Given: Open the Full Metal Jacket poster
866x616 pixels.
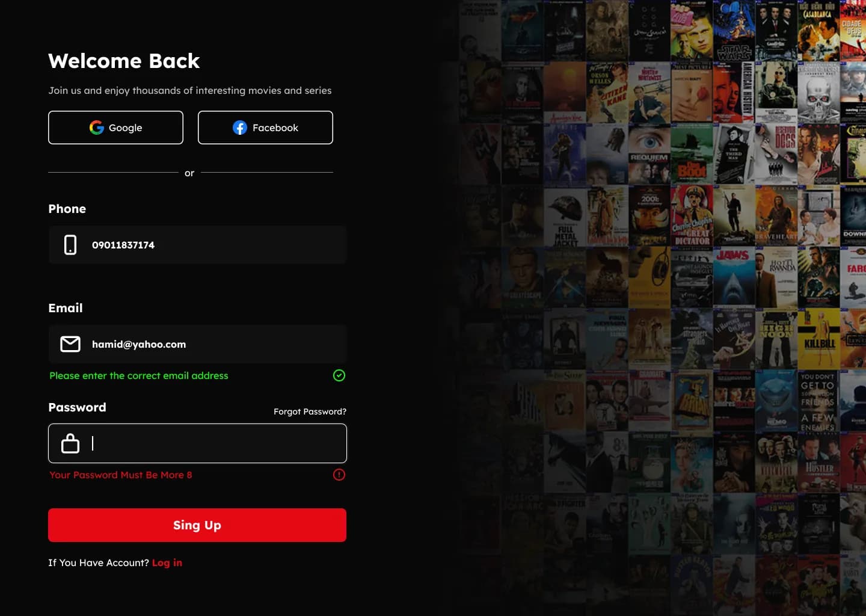Looking at the screenshot, I should [565, 216].
